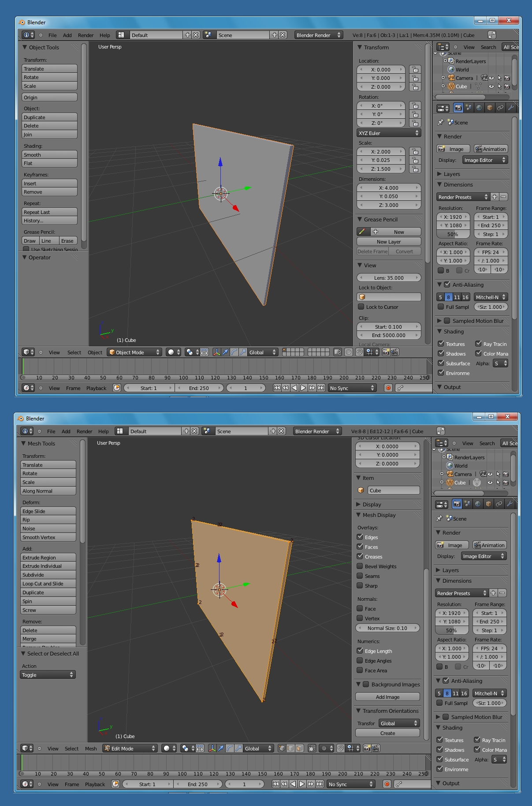
Task: Open the Modifiers wrench tab in the top window
Action: [x=511, y=108]
